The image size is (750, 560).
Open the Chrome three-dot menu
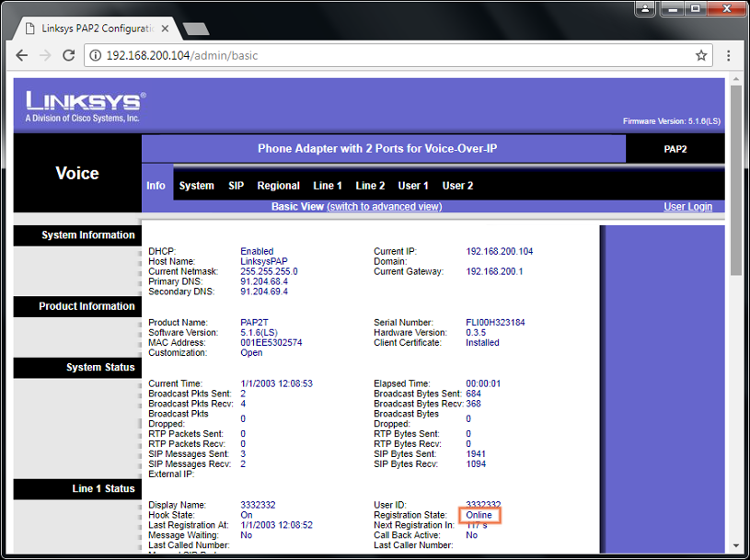pyautogui.click(x=729, y=55)
